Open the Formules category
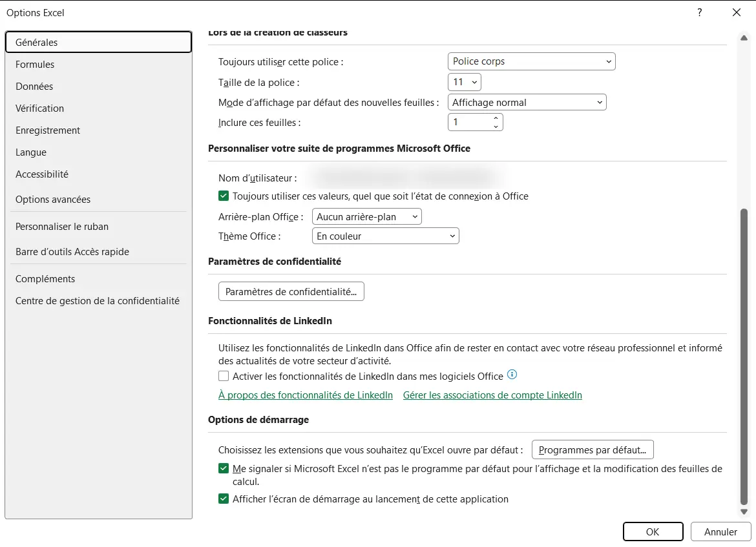The width and height of the screenshot is (756, 547). [98, 65]
